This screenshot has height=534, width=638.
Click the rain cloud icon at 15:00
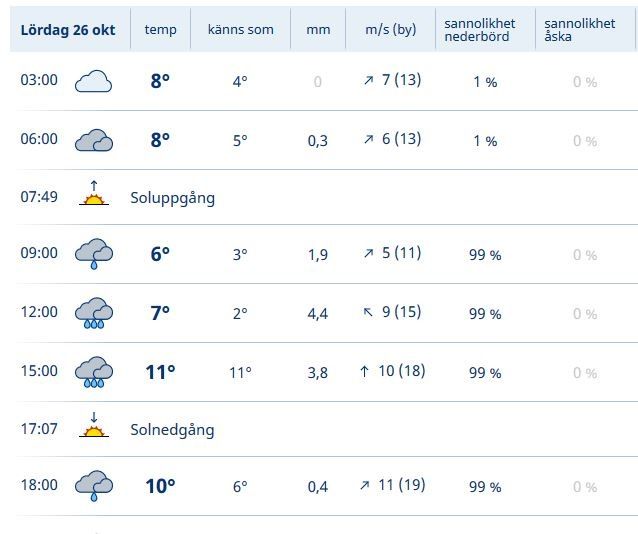pyautogui.click(x=93, y=372)
